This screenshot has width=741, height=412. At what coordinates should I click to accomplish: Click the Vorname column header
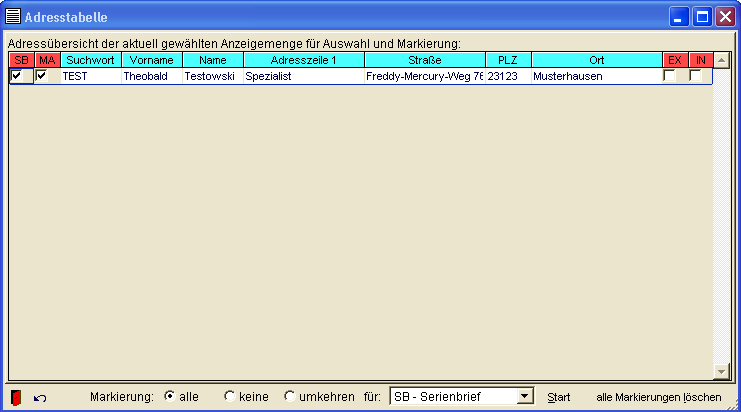pyautogui.click(x=152, y=60)
